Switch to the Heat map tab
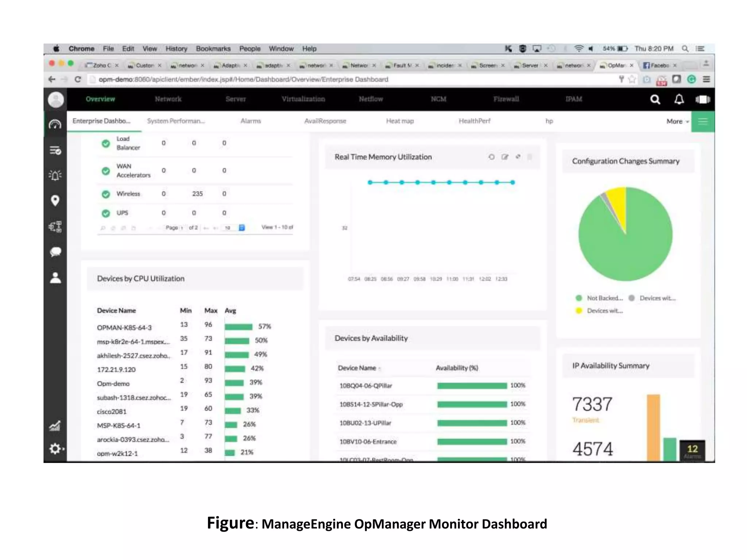The image size is (747, 560). [400, 121]
